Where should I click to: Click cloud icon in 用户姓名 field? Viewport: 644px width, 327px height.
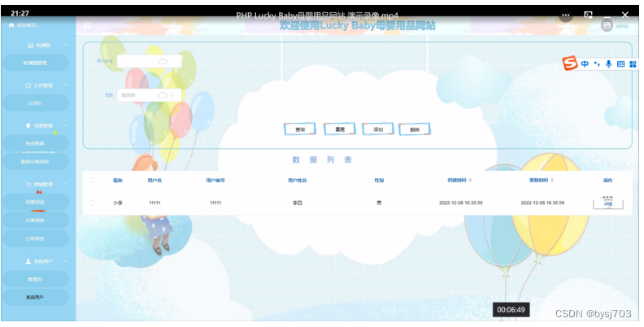pos(163,62)
